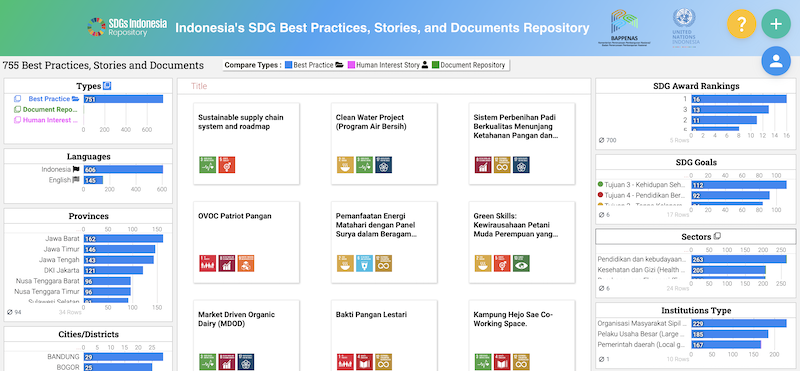The height and width of the screenshot is (371, 800).
Task: Click light blue water SDG icon on Pemanfaatan Energi card
Action: [x=364, y=263]
